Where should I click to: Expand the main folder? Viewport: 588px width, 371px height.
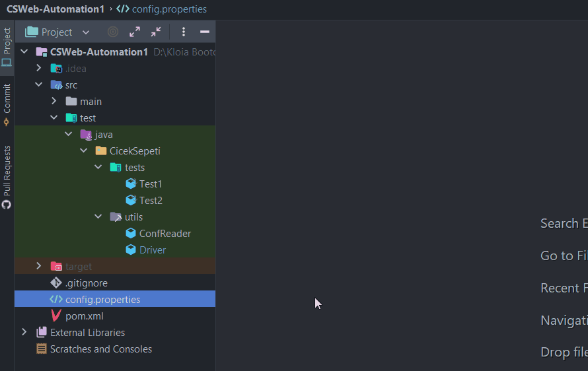pos(54,101)
